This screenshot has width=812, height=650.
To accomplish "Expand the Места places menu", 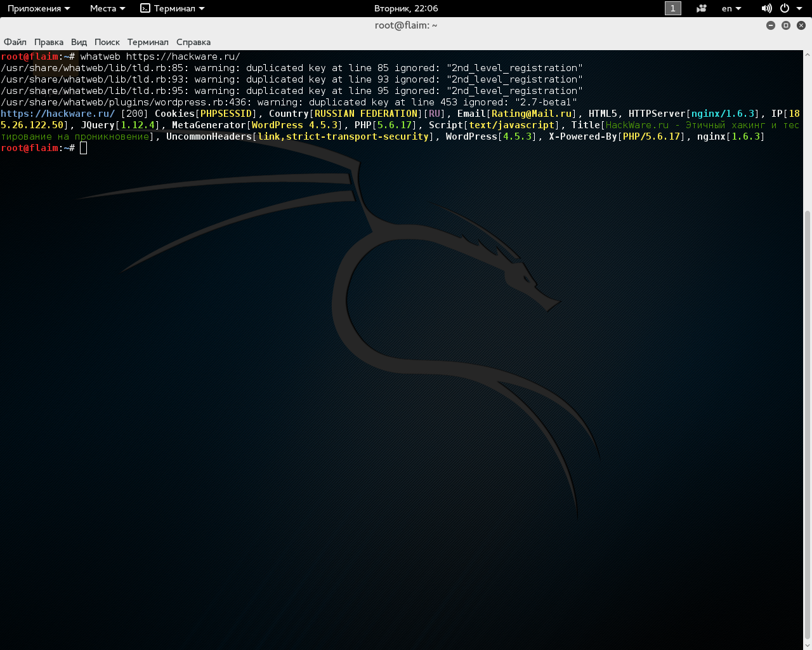I will click(x=107, y=8).
